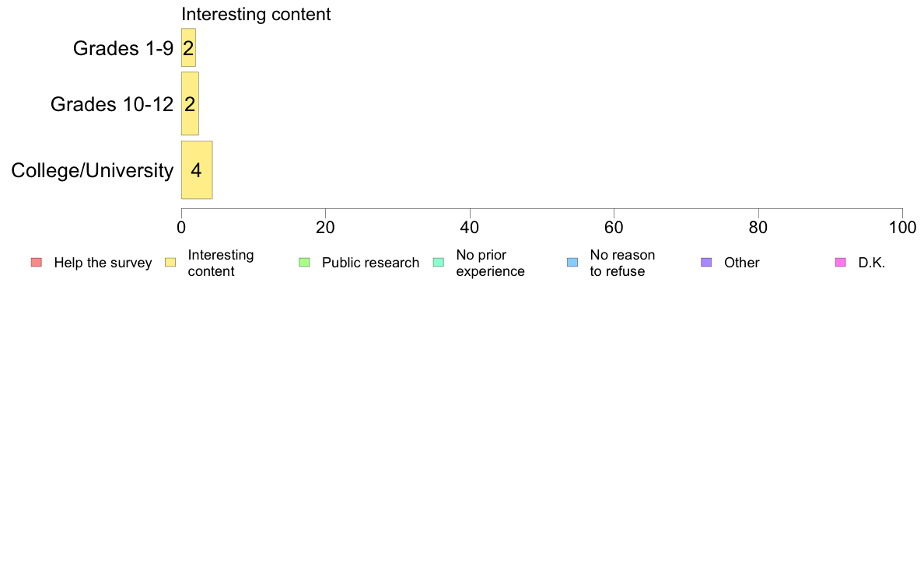Click the 100 tick on the x-axis
This screenshot has width=924, height=572.
[902, 228]
